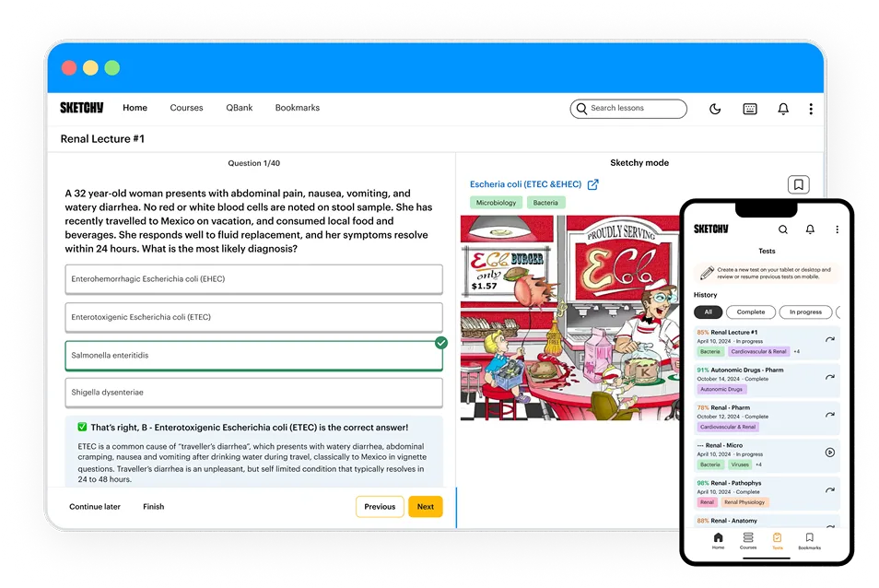Tap the Tests icon in mobile nav
Viewport: 879px width, 588px height.
pos(777,540)
